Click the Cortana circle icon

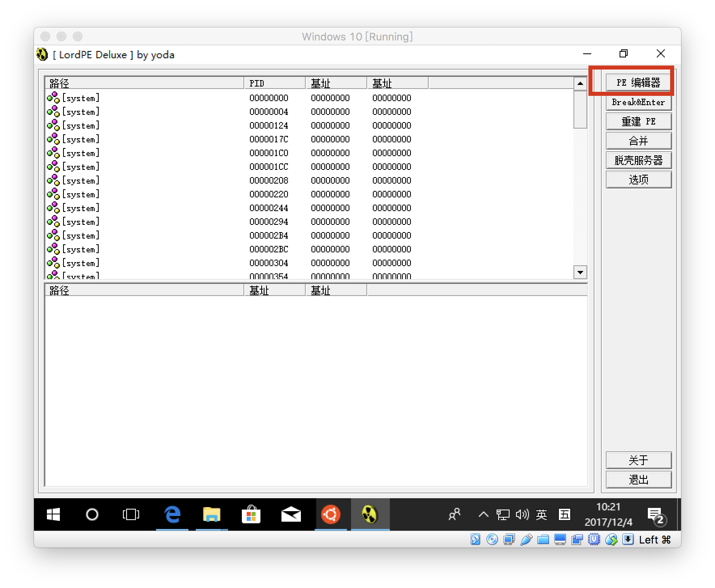[92, 514]
